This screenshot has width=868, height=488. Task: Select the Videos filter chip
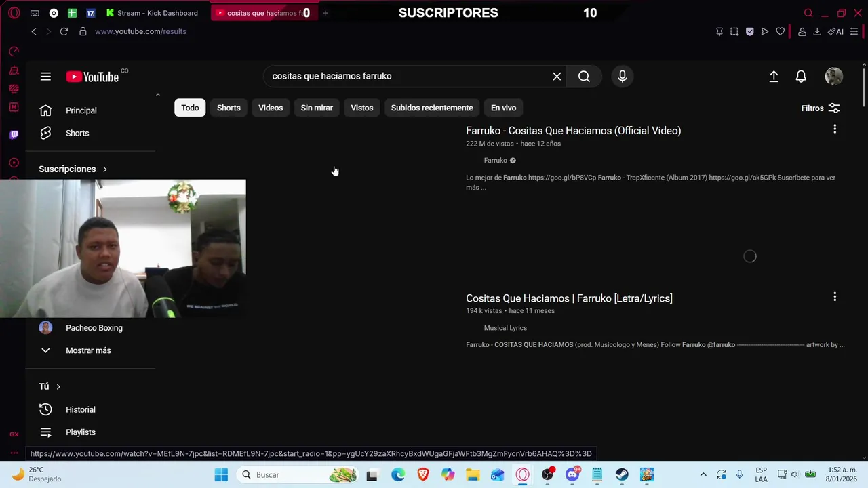pyautogui.click(x=271, y=108)
